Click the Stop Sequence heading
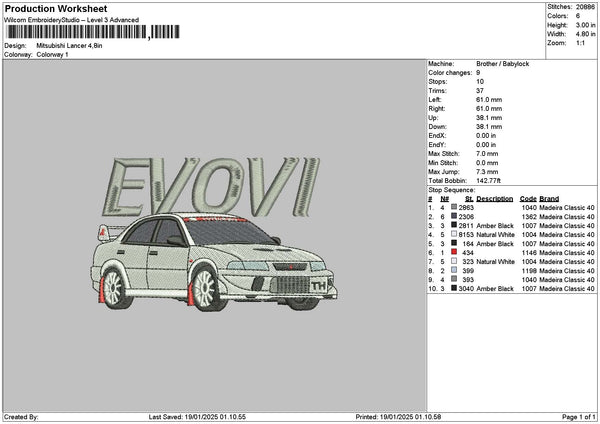Viewport: 600px width, 424px height. [452, 188]
